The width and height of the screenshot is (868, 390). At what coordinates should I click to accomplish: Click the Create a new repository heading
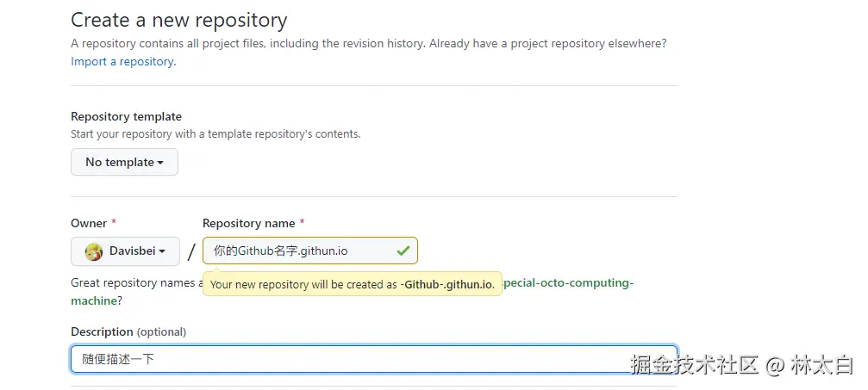pyautogui.click(x=179, y=20)
